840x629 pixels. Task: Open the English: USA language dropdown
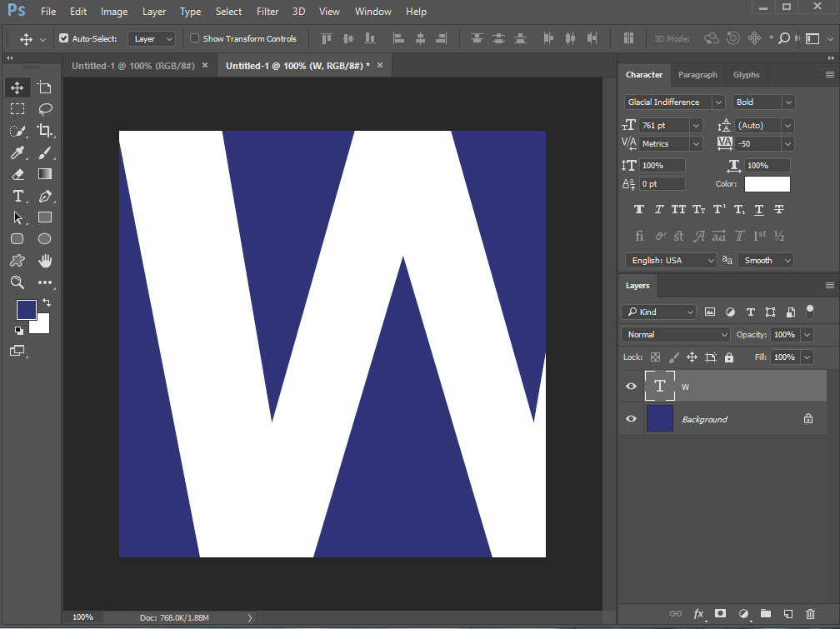pyautogui.click(x=671, y=261)
